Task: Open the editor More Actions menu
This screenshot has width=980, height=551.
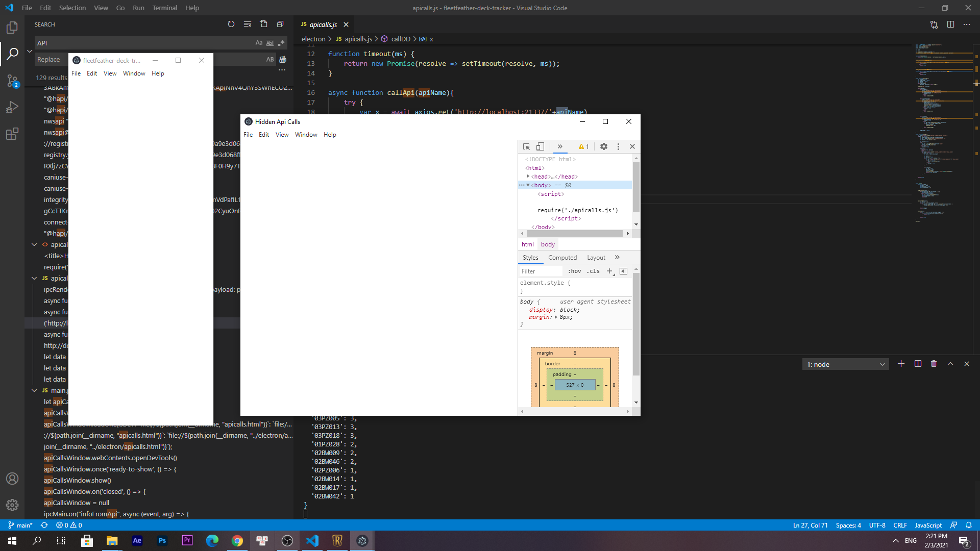Action: pos(967,24)
